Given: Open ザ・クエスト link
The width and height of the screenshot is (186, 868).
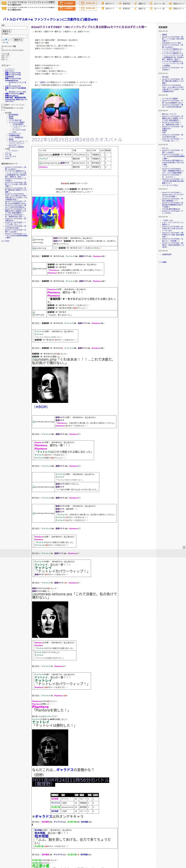Looking at the screenshot, I should [13, 151].
